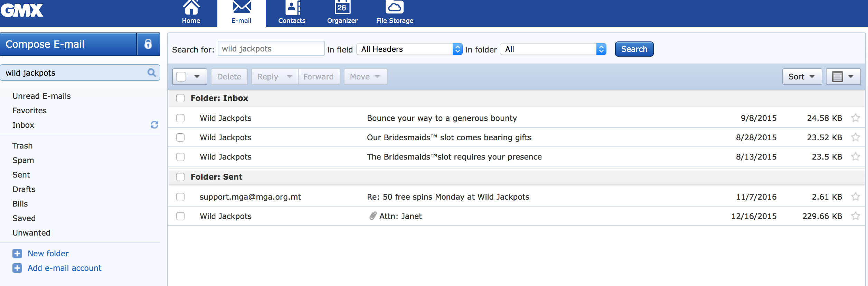Open the 'All Headers' field dropdown
The width and height of the screenshot is (868, 286).
[409, 49]
